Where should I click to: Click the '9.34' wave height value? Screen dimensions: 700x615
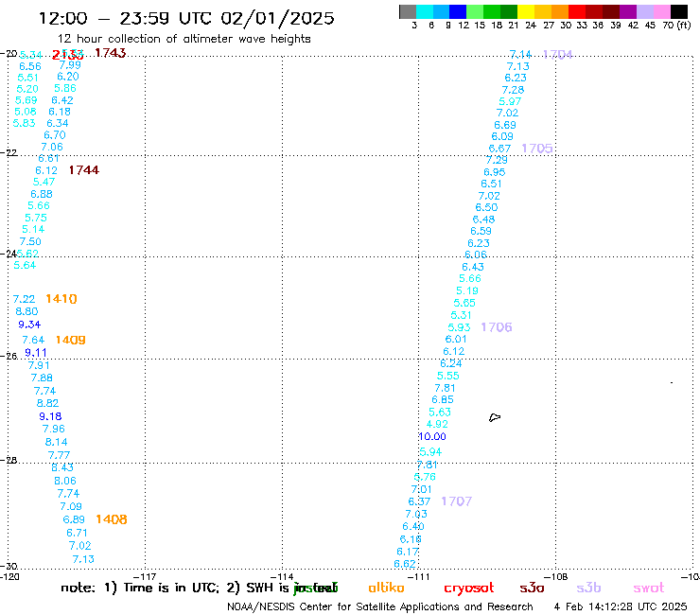tap(29, 325)
